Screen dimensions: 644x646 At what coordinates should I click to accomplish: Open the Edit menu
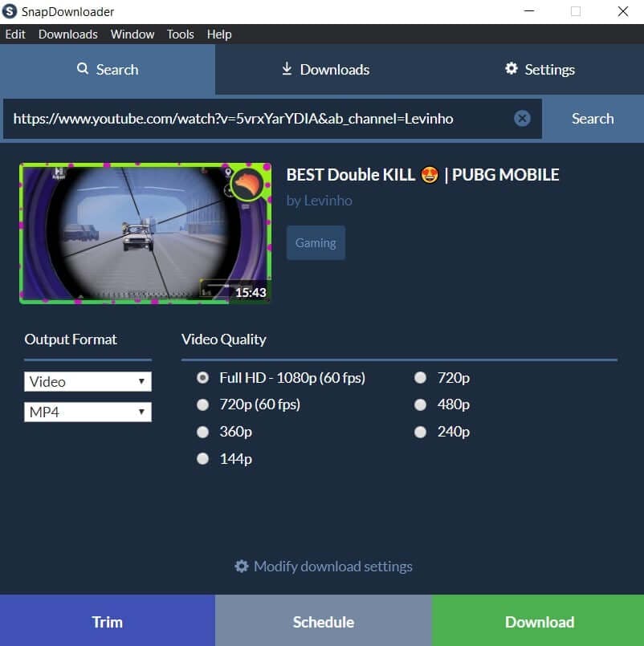pyautogui.click(x=15, y=35)
